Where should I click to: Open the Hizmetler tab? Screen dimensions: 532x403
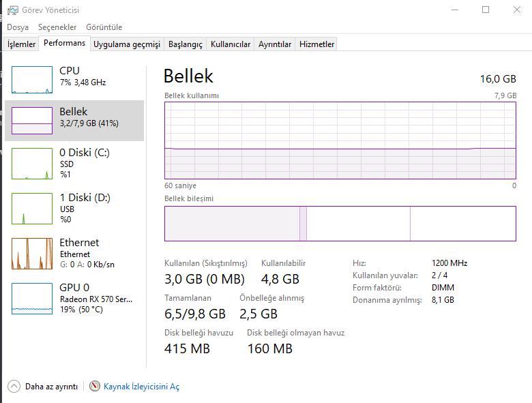tap(317, 44)
